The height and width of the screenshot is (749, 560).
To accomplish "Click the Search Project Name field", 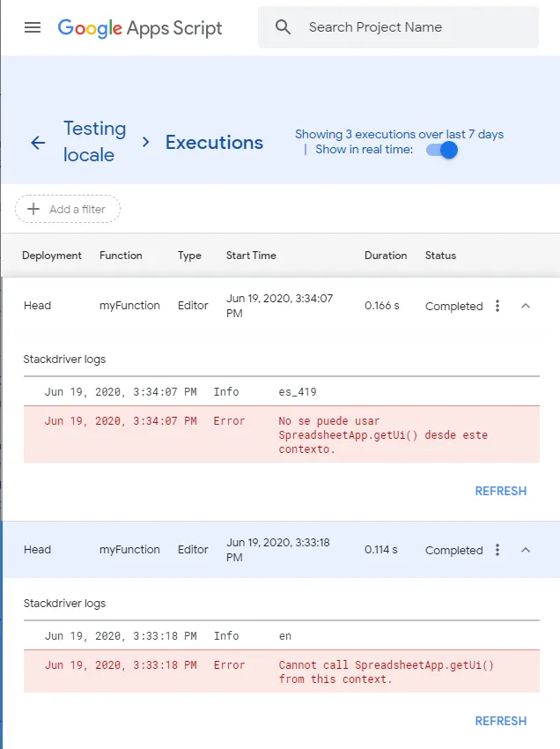I will [x=414, y=27].
